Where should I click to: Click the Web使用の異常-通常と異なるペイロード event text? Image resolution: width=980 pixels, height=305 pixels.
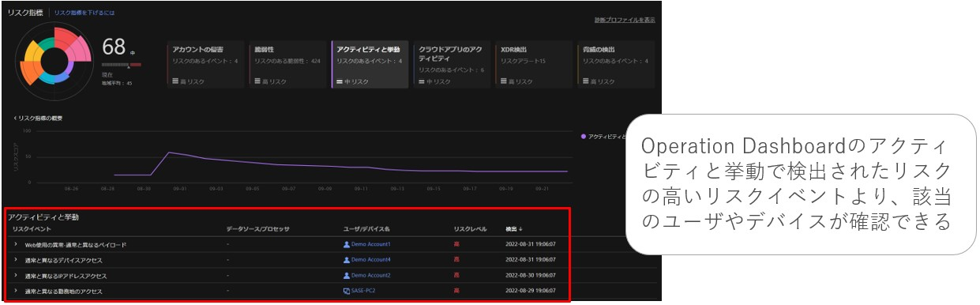[75, 244]
